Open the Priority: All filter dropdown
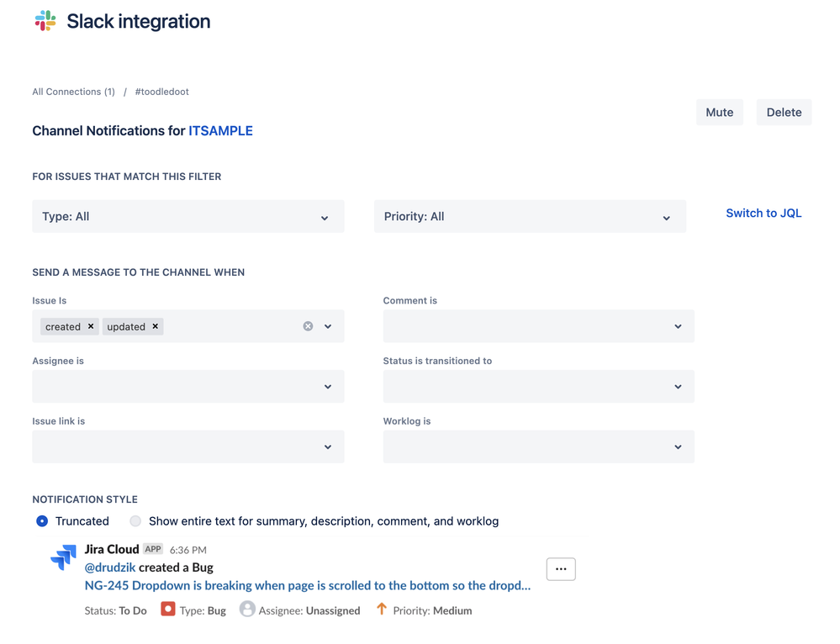 click(530, 217)
